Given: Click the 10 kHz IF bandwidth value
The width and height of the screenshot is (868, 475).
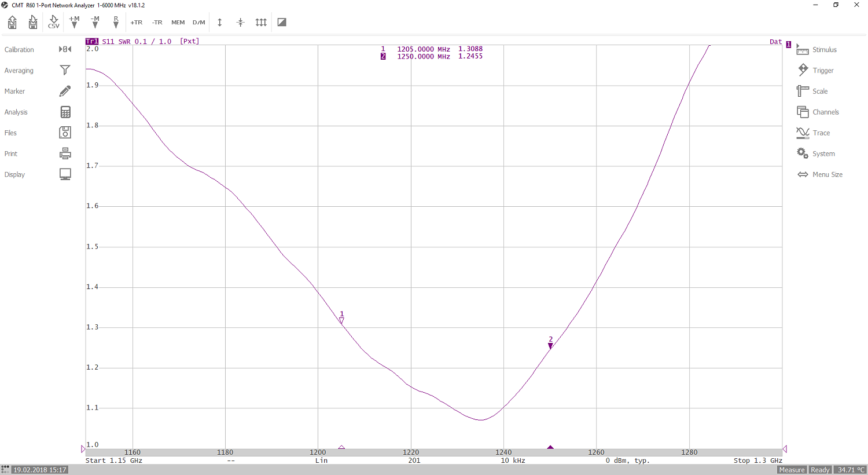Looking at the screenshot, I should tap(513, 461).
